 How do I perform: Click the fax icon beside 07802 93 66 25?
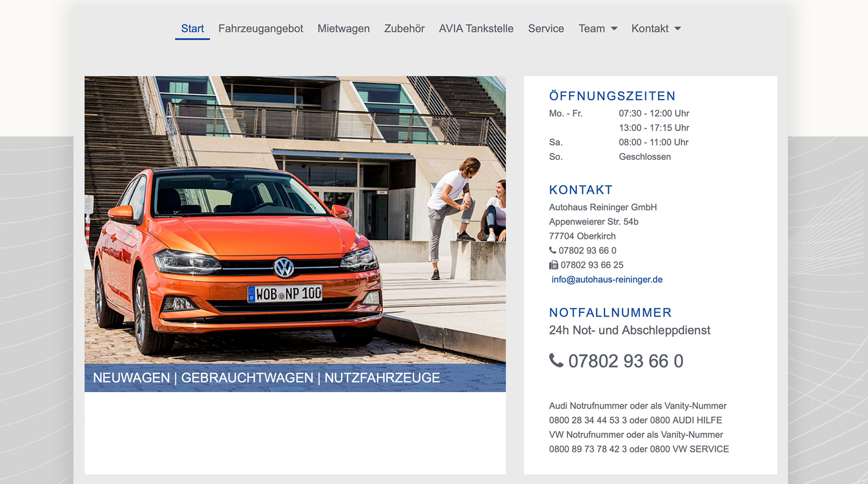click(554, 265)
